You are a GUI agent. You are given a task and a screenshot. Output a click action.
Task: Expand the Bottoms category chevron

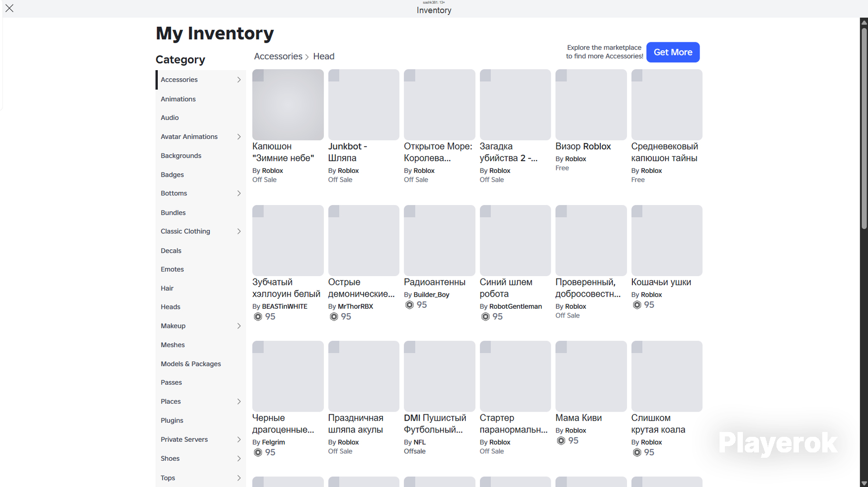click(239, 193)
